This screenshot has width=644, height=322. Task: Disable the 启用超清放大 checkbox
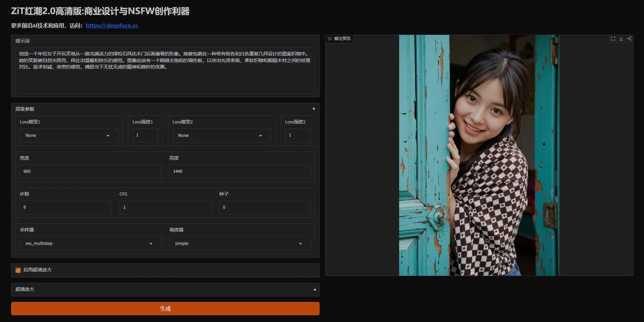pyautogui.click(x=18, y=270)
